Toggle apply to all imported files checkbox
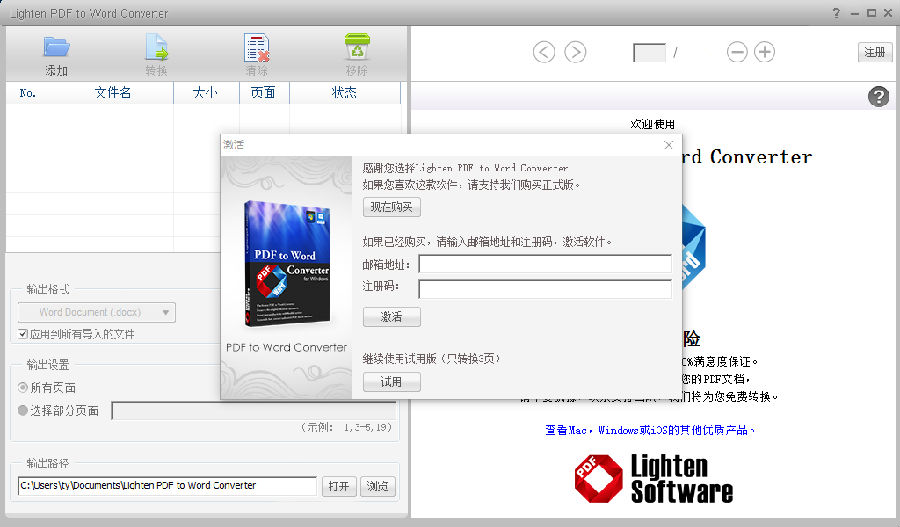 [x=23, y=334]
